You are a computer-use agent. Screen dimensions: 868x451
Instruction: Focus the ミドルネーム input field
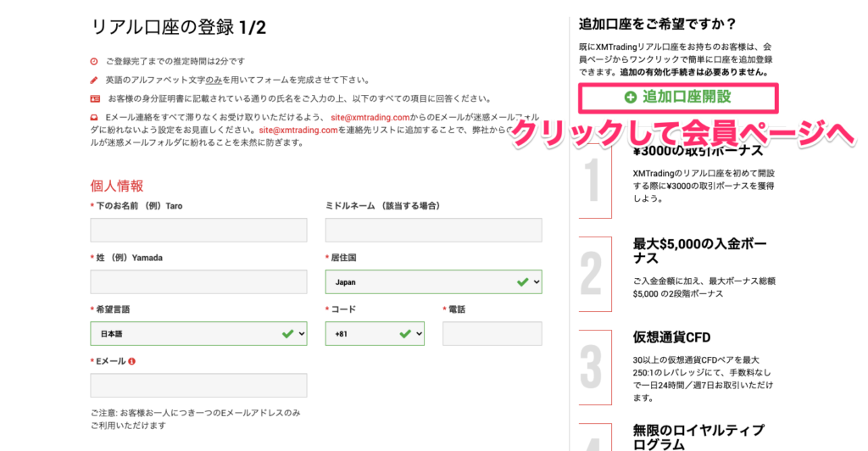pyautogui.click(x=433, y=230)
